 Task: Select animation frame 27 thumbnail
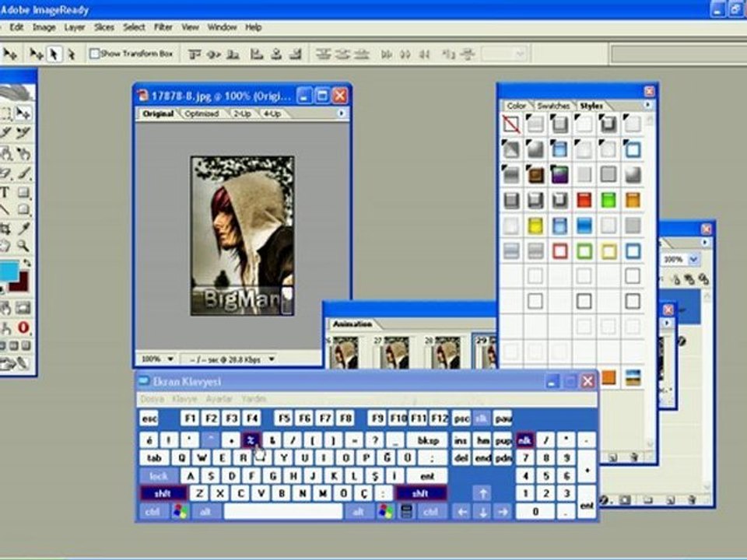click(x=395, y=352)
